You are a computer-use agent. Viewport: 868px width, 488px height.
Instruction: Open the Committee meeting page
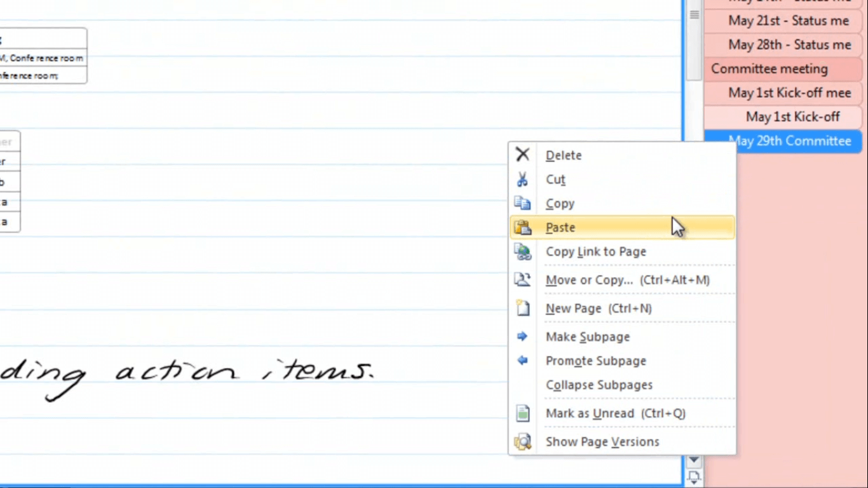click(769, 69)
